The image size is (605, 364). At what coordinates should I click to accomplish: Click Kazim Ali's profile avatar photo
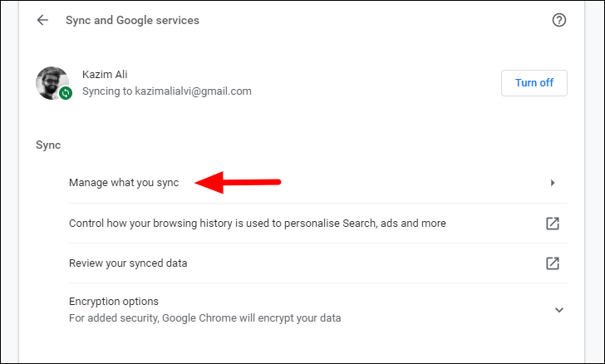pos(52,83)
